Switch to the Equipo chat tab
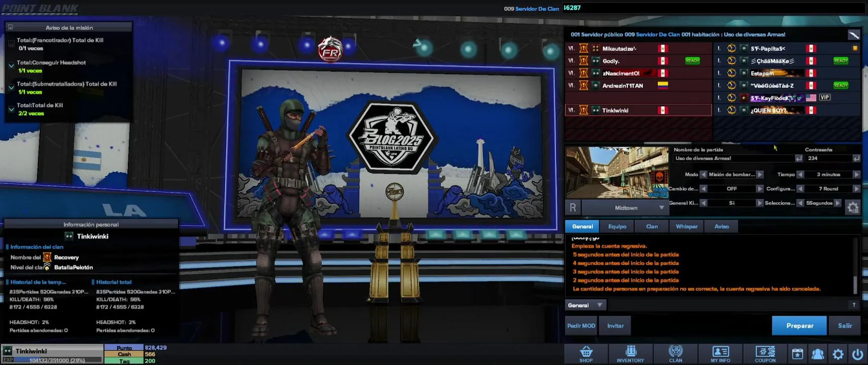 pos(617,226)
